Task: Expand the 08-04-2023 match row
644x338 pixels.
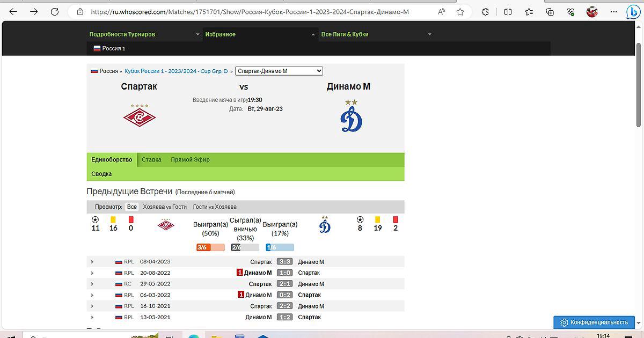Action: click(x=92, y=262)
